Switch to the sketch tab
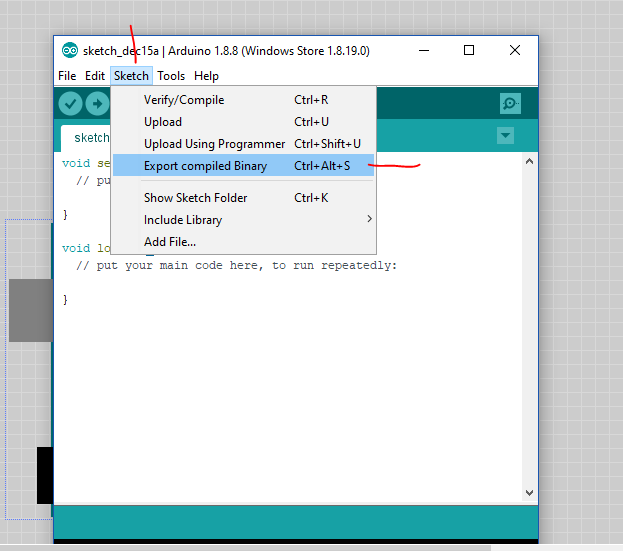The width and height of the screenshot is (623, 551). (x=85, y=138)
